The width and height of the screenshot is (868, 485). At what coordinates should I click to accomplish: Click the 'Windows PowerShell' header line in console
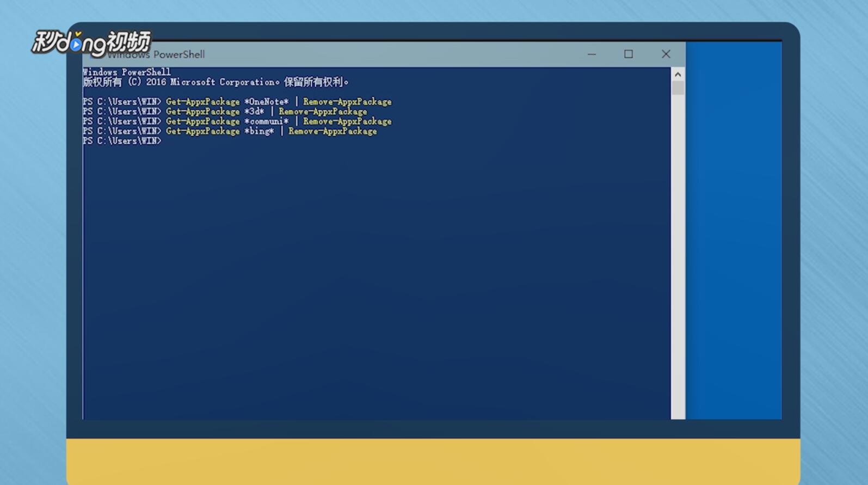pyautogui.click(x=127, y=72)
